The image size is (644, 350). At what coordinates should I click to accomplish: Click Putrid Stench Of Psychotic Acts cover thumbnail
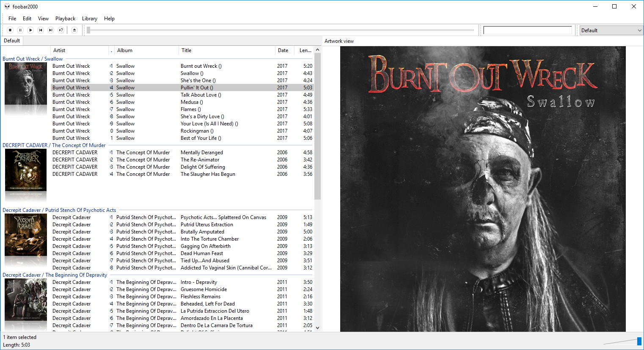click(26, 235)
